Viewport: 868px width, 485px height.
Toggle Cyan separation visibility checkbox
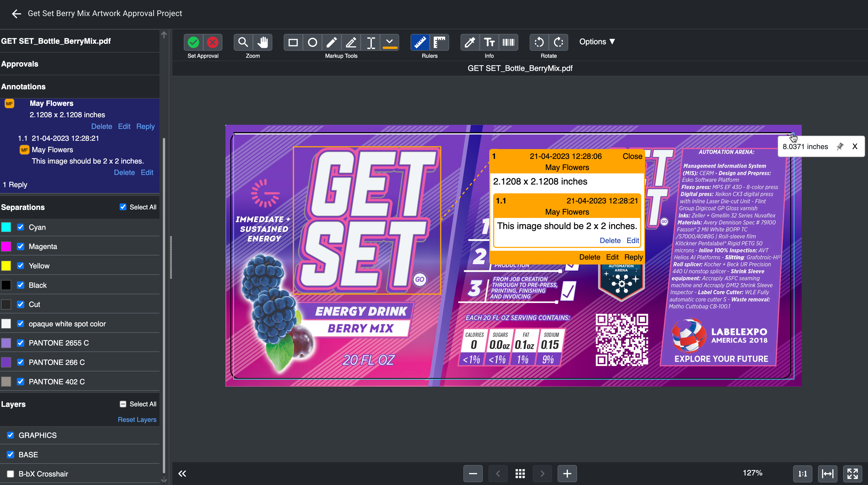(x=21, y=227)
